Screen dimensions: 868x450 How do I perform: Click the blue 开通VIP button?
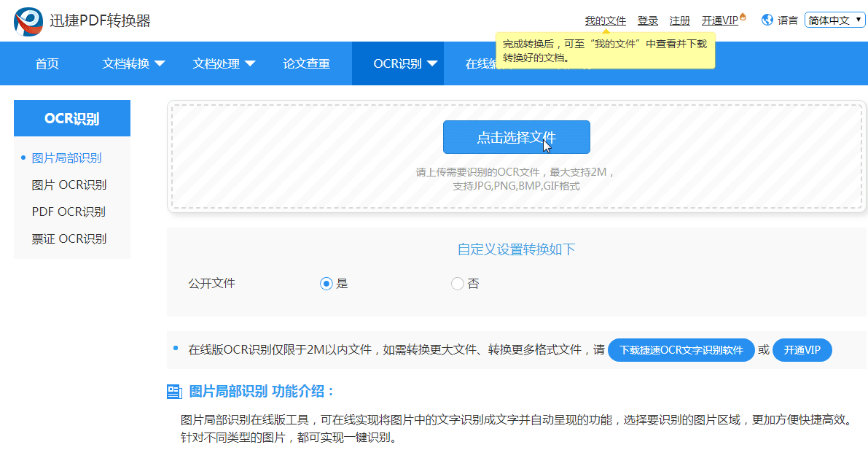click(802, 350)
